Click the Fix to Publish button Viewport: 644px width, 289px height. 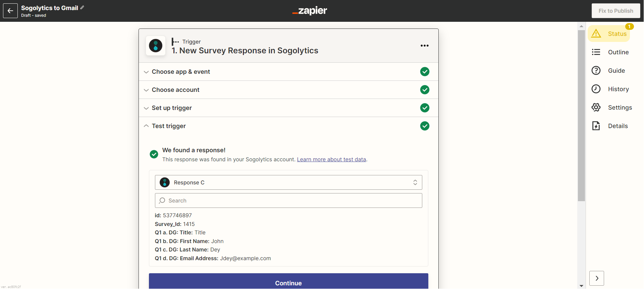(x=615, y=11)
